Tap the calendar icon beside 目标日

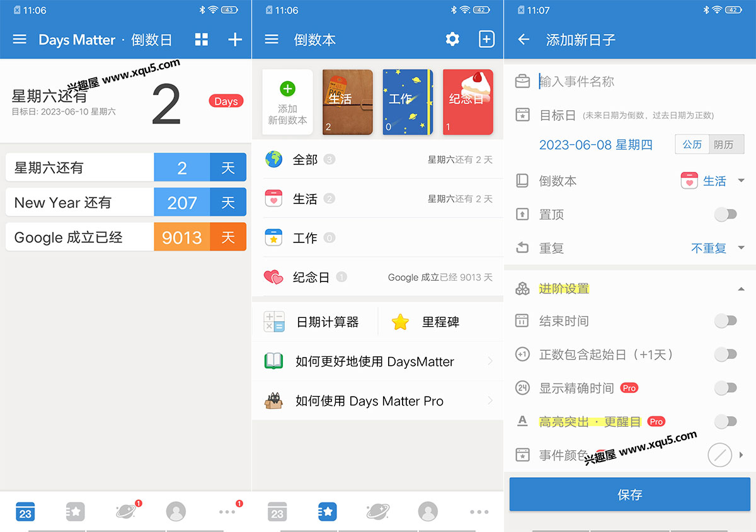(x=522, y=115)
